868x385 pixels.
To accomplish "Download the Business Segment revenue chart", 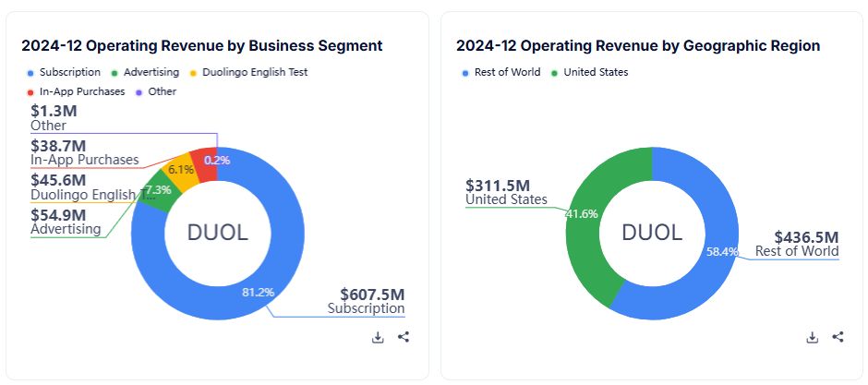I will [378, 337].
